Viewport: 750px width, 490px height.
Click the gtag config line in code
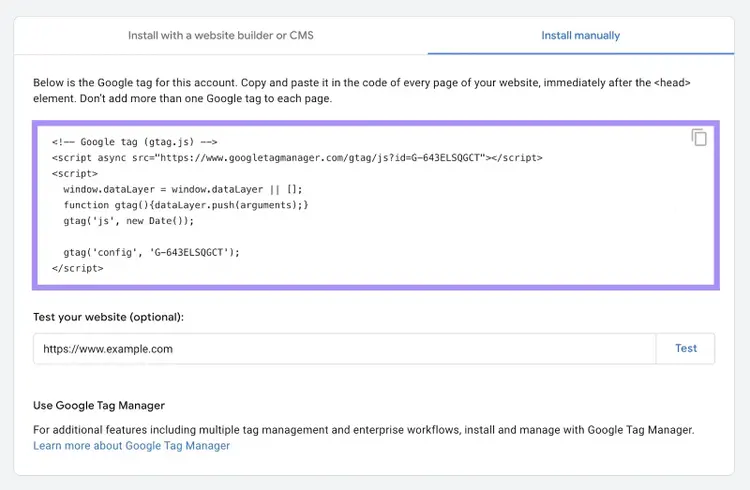pos(152,252)
